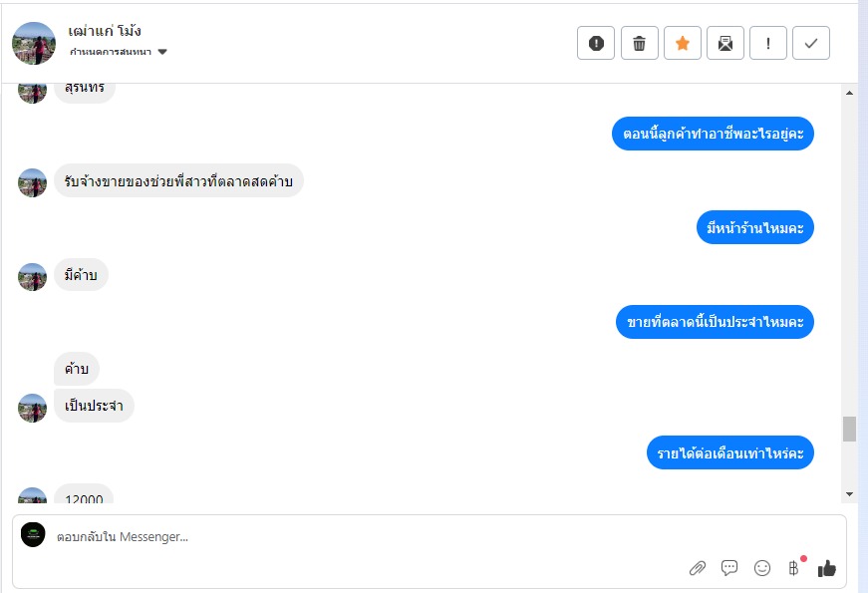Open saved replies speech bubble icon
The height and width of the screenshot is (593, 868).
pyautogui.click(x=729, y=567)
